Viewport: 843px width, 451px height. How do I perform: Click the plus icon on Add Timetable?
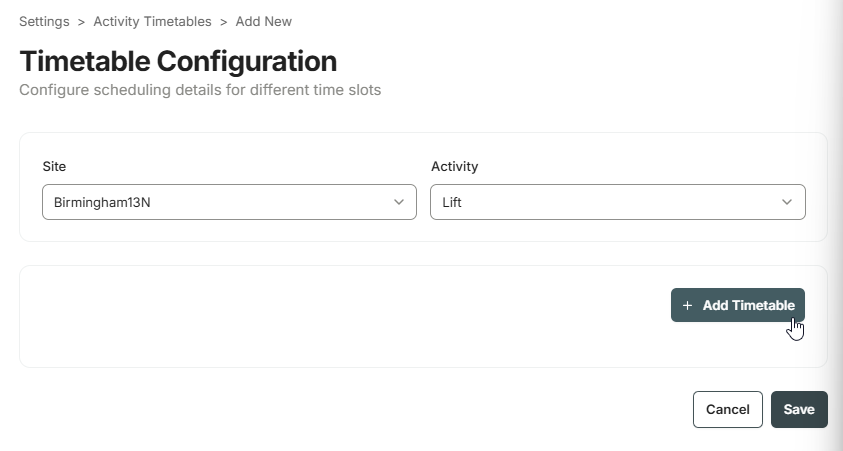coord(687,305)
